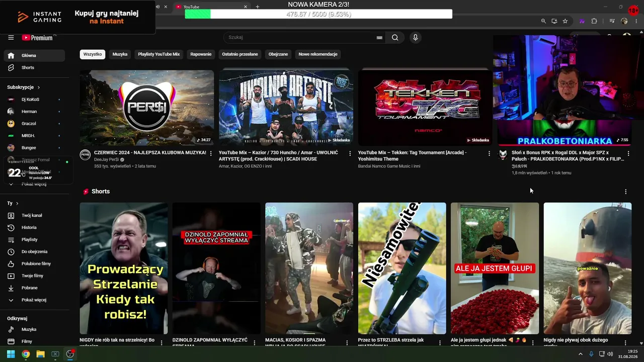Go to the YouTube Premium logo home
The height and width of the screenshot is (362, 644).
pyautogui.click(x=38, y=38)
